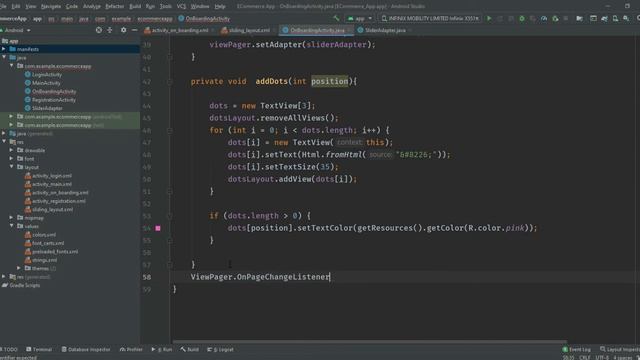Viewport: 640px width, 360px height.
Task: Open the VCS menu
Action: point(181,6)
